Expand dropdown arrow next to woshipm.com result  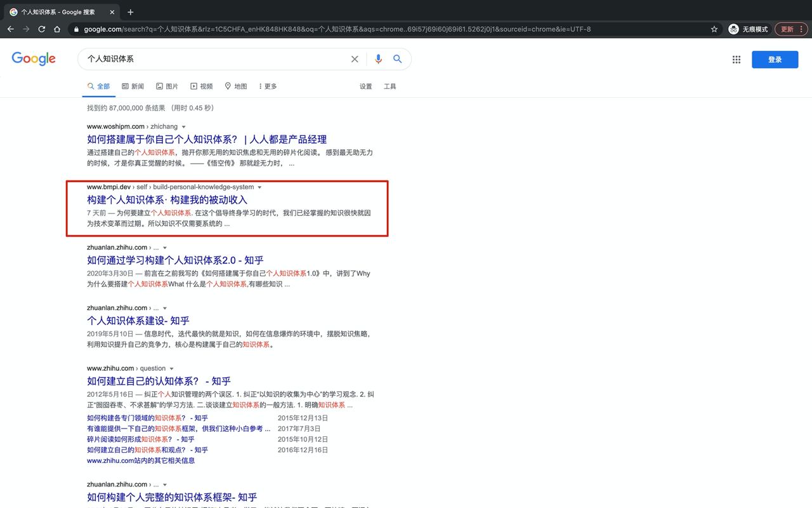(184, 127)
